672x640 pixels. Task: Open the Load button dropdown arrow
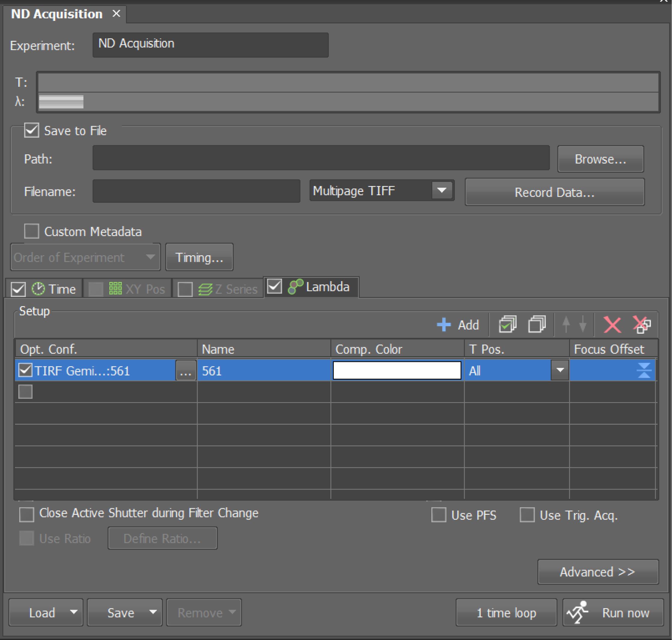click(74, 612)
